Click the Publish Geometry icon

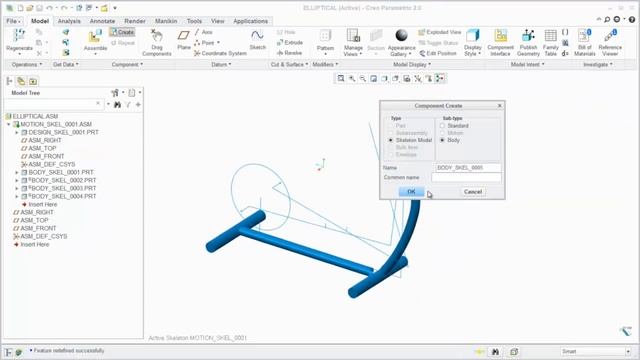coord(528,36)
